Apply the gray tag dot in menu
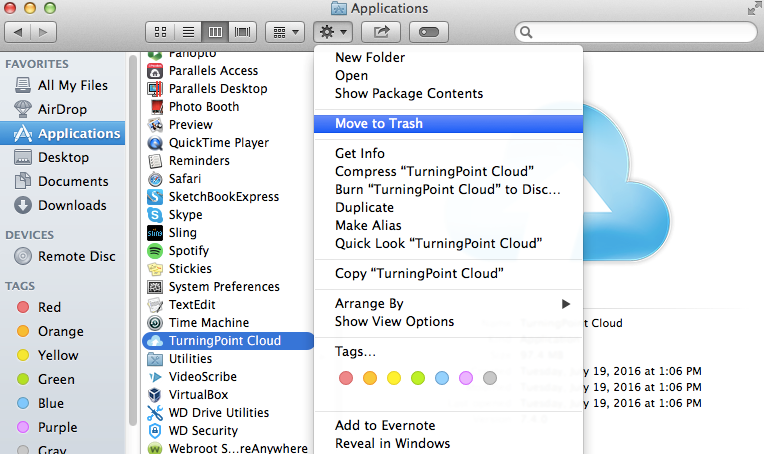Viewport: 764px width, 454px height. (490, 378)
